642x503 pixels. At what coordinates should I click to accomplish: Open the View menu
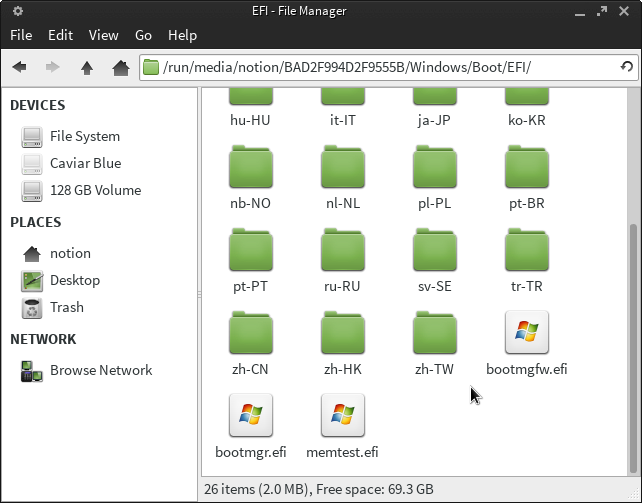tap(103, 35)
